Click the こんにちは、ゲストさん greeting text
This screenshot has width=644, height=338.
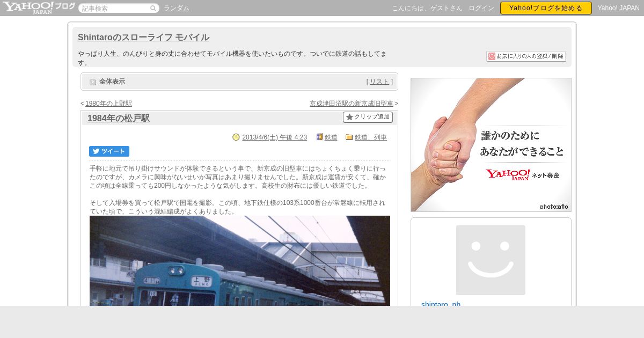click(427, 8)
